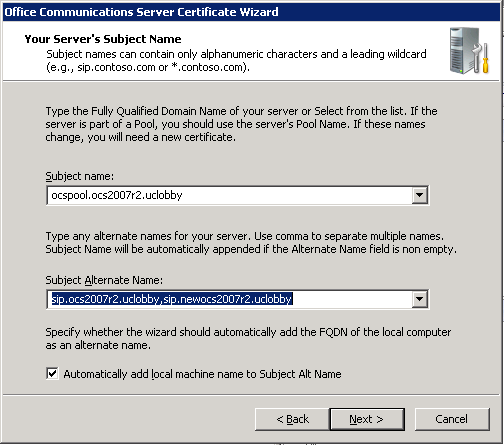Click the subject names wildcard hint text

pyautogui.click(x=236, y=60)
